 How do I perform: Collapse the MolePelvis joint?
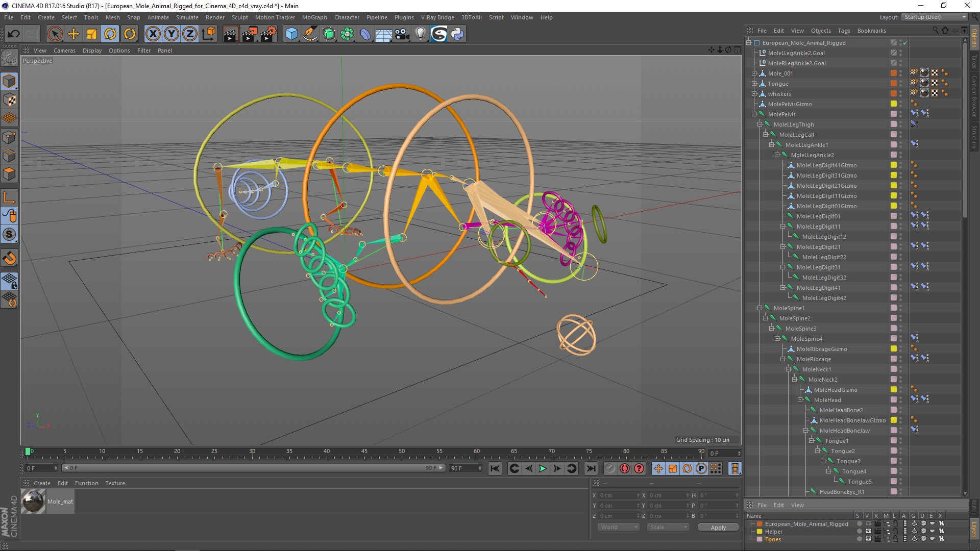click(754, 114)
